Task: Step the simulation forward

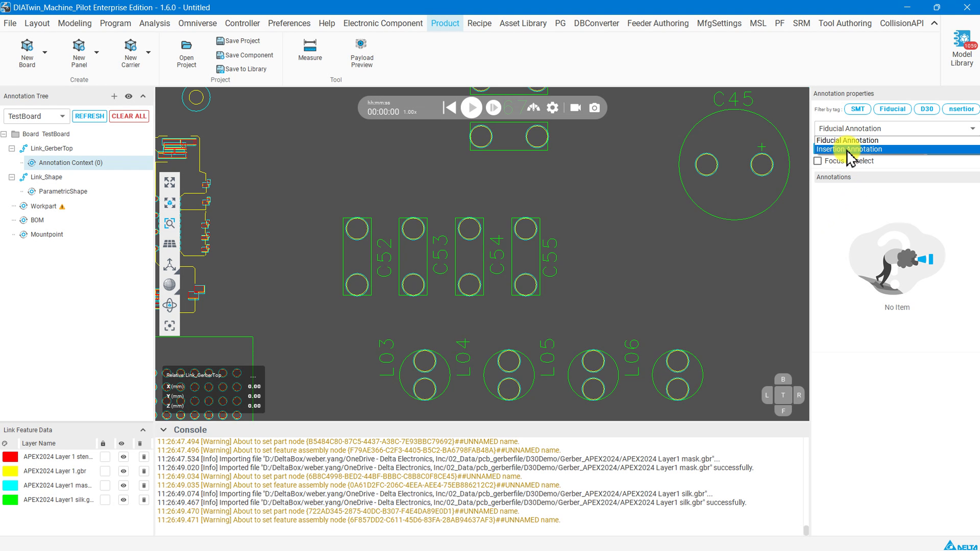Action: pos(493,108)
